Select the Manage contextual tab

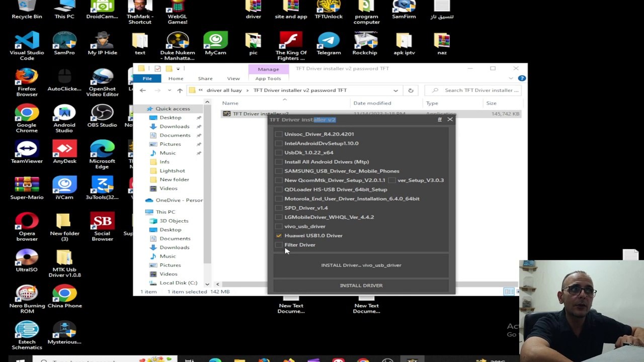[x=268, y=69]
